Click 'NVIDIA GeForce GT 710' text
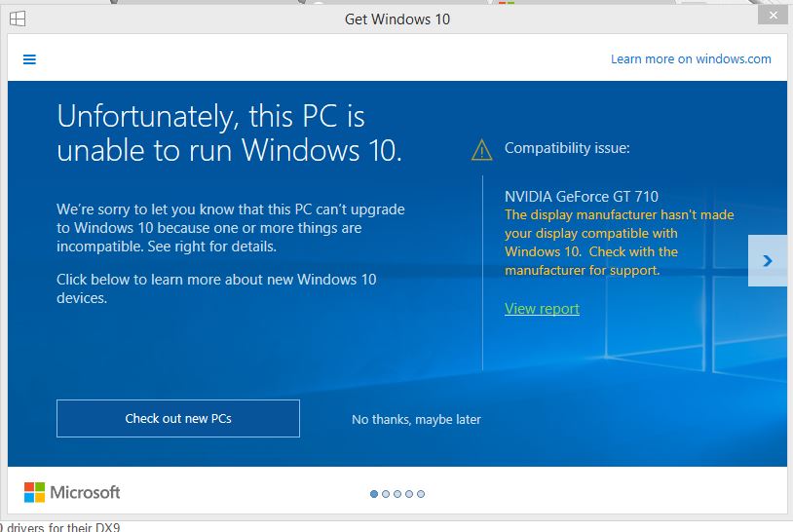The height and width of the screenshot is (532, 793). [581, 196]
